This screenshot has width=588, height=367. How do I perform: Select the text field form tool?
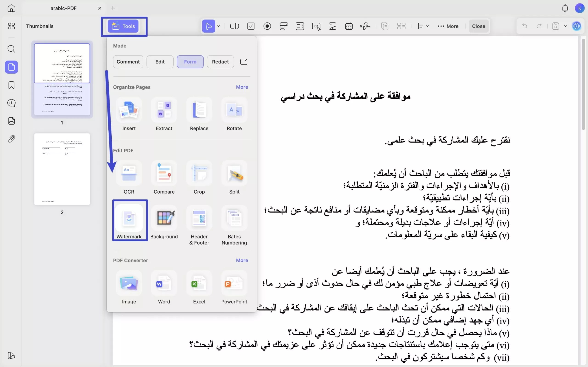[234, 26]
